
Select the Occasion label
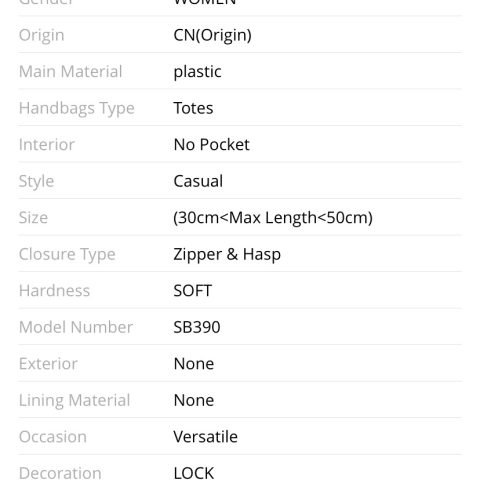pyautogui.click(x=53, y=437)
